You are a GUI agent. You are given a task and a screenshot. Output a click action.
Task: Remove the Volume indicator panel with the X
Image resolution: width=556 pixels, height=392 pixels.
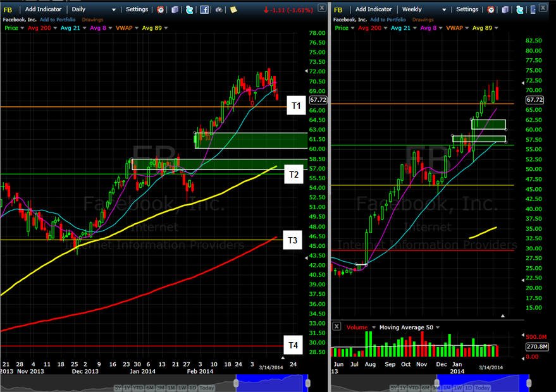(x=337, y=326)
